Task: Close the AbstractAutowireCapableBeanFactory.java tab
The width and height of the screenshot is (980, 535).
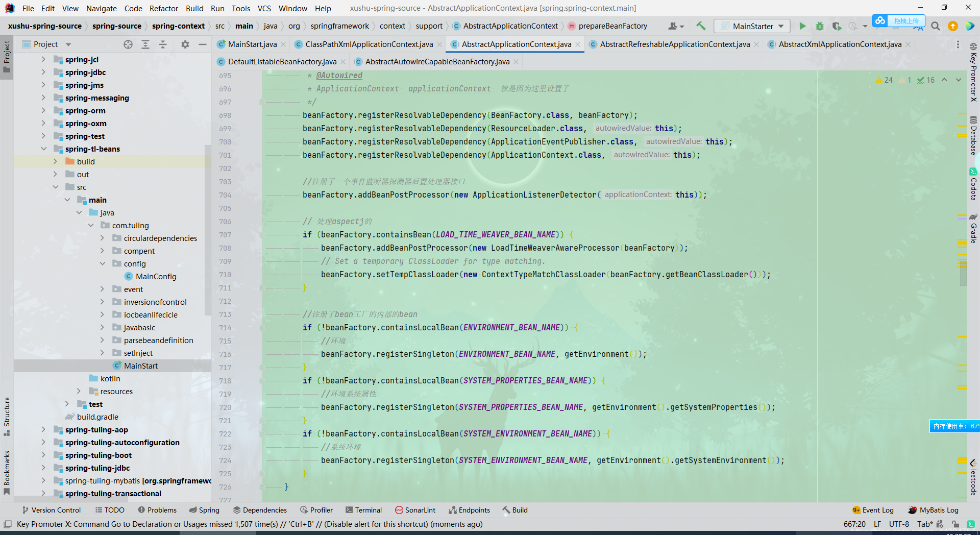Action: (x=516, y=62)
